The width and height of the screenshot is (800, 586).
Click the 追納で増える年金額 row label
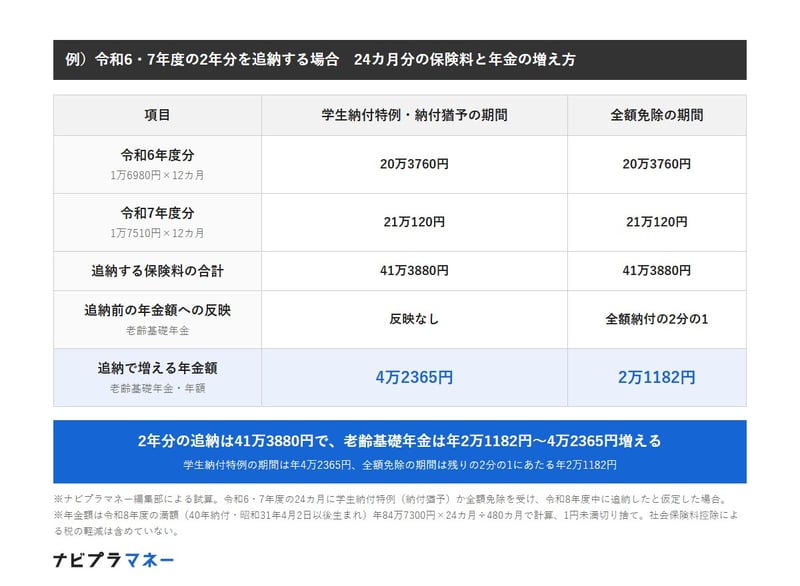157,368
